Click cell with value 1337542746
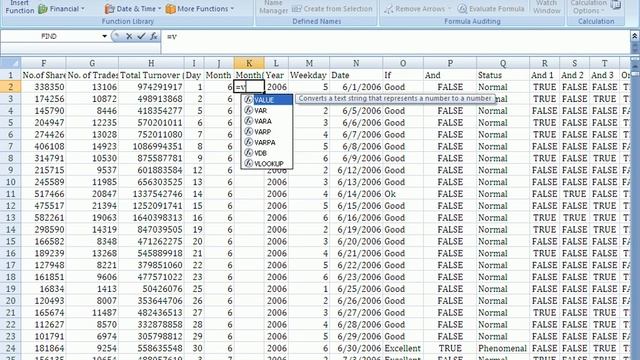640x360 pixels. (x=151, y=194)
